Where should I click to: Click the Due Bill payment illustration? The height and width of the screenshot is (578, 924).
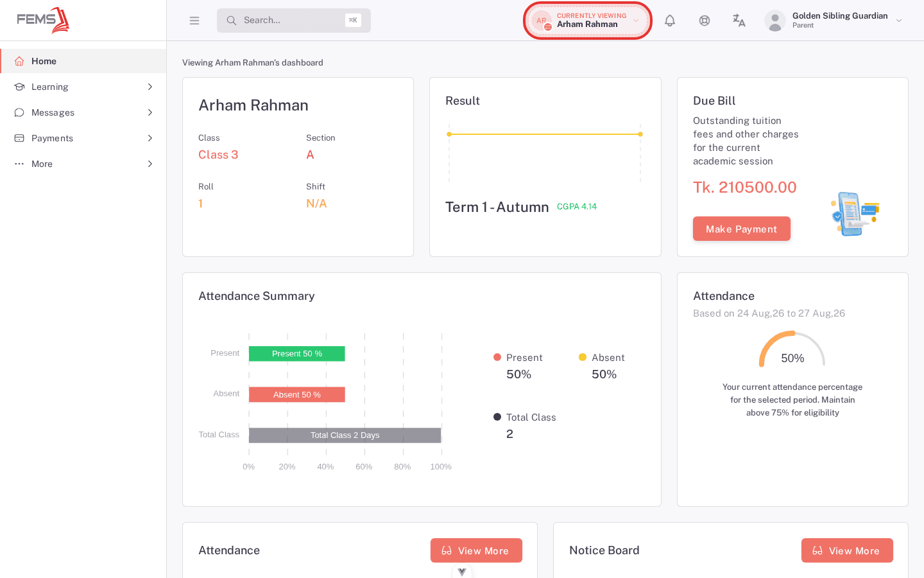tap(855, 214)
